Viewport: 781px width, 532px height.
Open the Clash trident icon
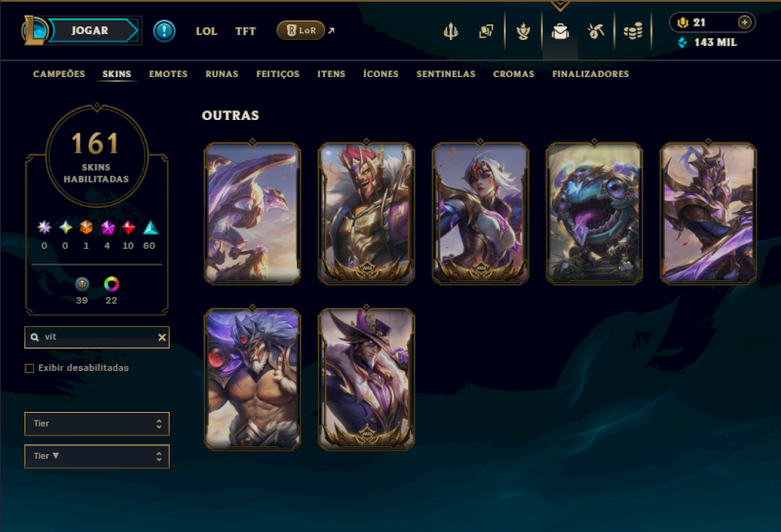pos(451,31)
